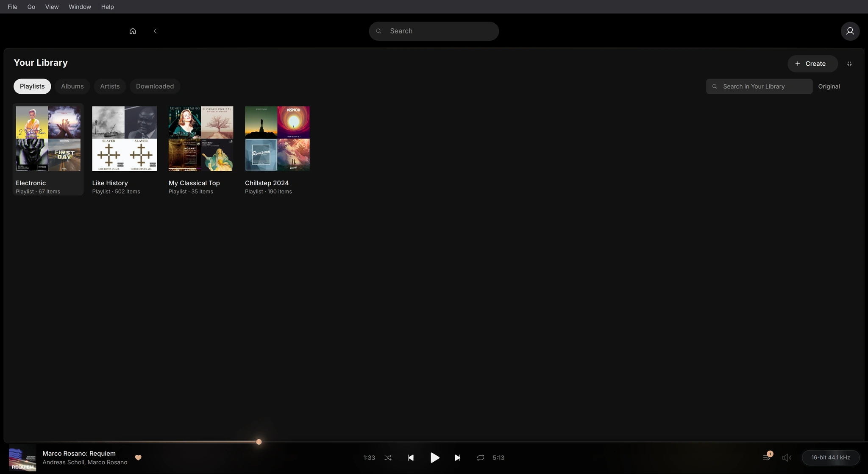The height and width of the screenshot is (474, 868).
Task: Click the 'Playlist · 190 items' label
Action: (x=268, y=192)
